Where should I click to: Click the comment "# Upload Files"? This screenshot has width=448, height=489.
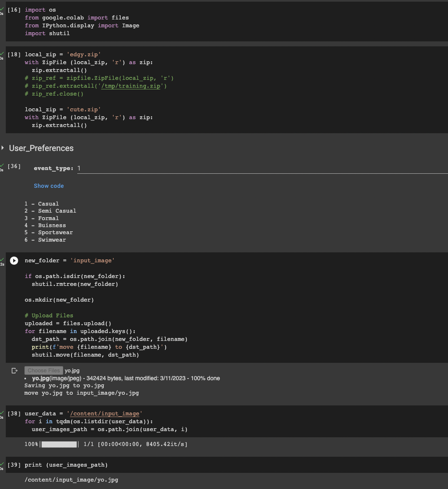[x=49, y=316]
